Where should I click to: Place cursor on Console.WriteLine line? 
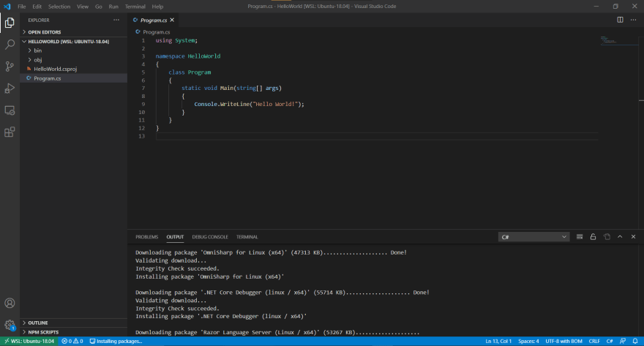click(250, 105)
